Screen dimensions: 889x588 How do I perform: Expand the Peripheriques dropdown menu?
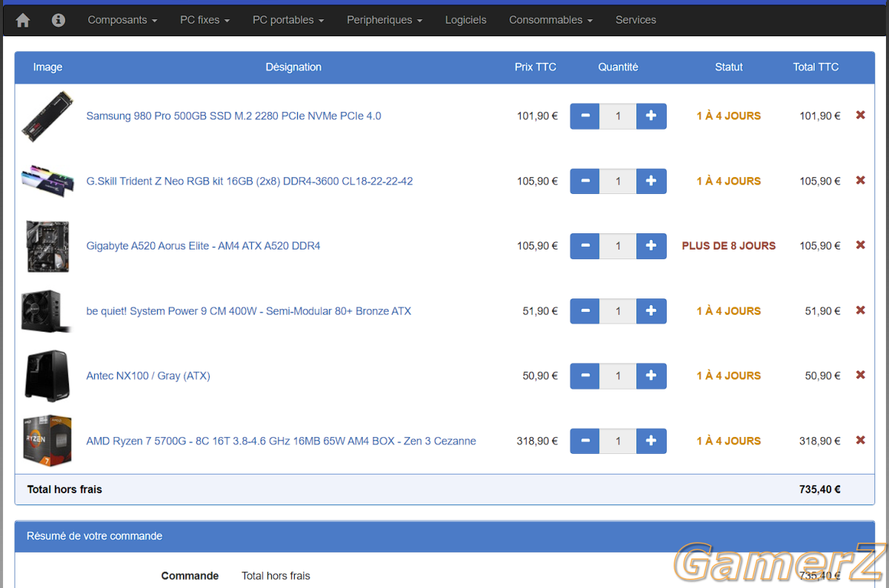point(384,20)
